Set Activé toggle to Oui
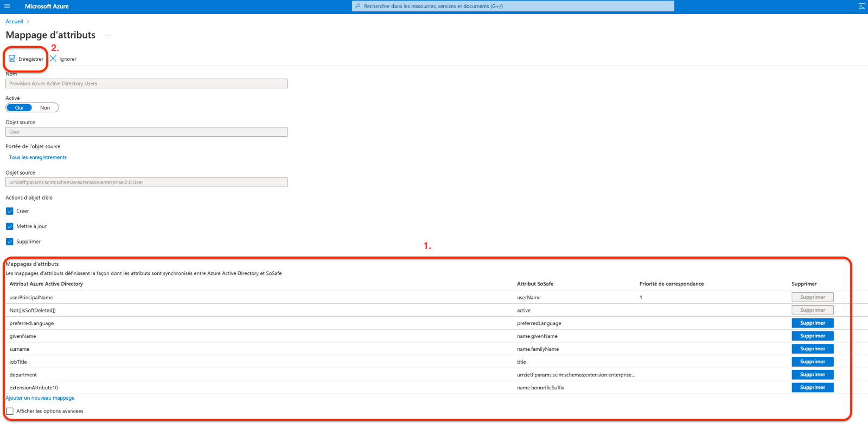This screenshot has height=423, width=868. (19, 108)
